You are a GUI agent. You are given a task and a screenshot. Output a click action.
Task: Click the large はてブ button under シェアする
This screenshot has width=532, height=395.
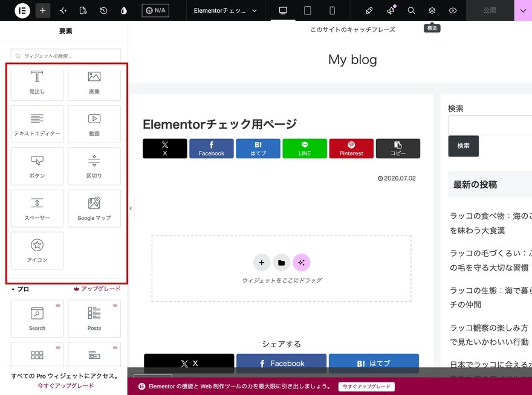coord(374,364)
